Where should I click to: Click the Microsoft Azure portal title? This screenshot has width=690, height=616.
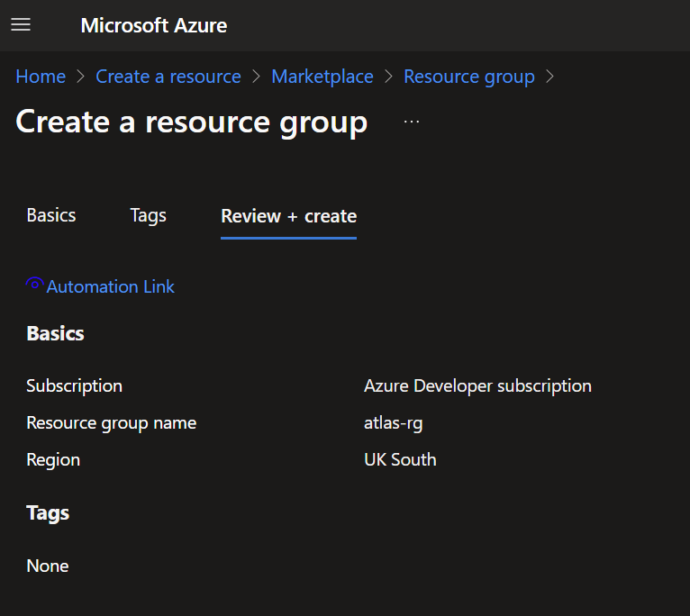click(x=154, y=25)
